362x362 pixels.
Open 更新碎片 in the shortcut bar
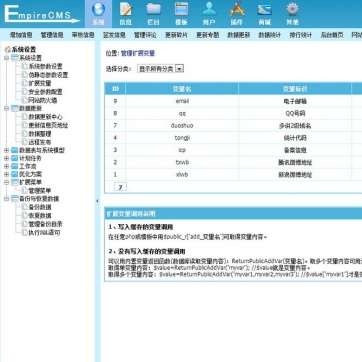tap(177, 35)
